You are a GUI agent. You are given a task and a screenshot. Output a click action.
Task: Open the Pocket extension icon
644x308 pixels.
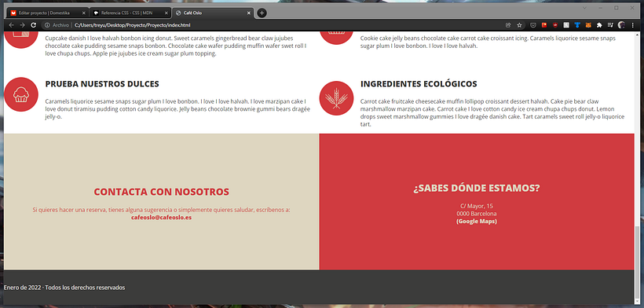tap(533, 25)
